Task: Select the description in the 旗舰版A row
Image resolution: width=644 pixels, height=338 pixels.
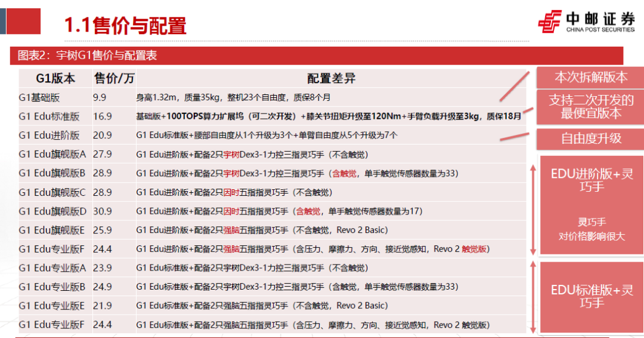Action: coord(252,155)
